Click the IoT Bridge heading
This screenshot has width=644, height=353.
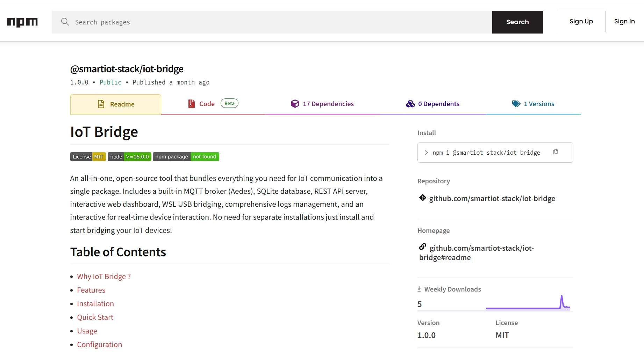pyautogui.click(x=104, y=132)
